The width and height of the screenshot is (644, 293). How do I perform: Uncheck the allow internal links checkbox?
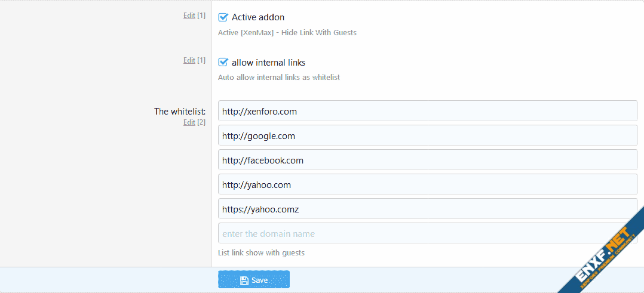click(x=223, y=62)
